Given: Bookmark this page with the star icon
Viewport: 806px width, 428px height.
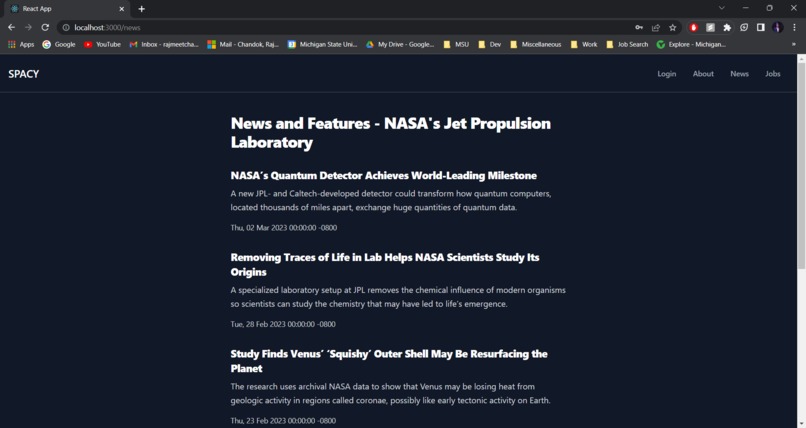Looking at the screenshot, I should click(672, 28).
